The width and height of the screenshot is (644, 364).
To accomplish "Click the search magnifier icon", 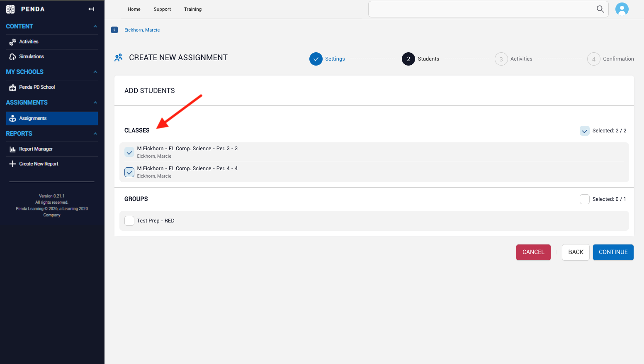I will pyautogui.click(x=600, y=9).
